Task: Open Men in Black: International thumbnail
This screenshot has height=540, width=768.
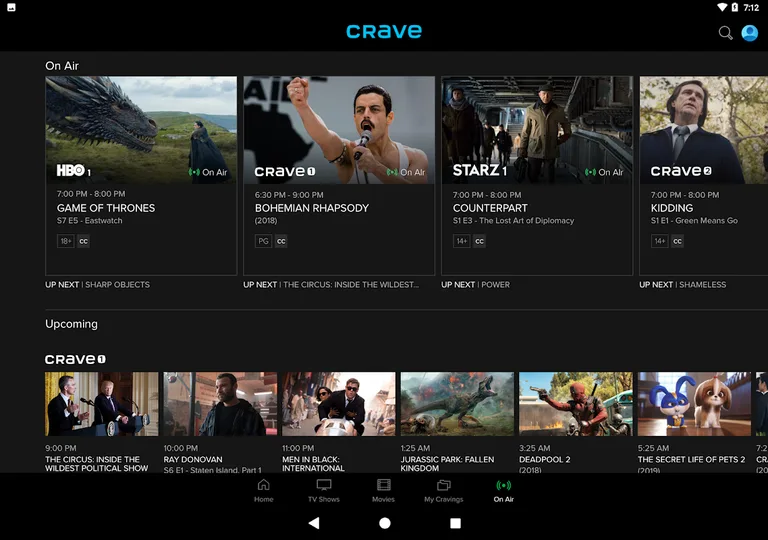Action: click(x=339, y=404)
